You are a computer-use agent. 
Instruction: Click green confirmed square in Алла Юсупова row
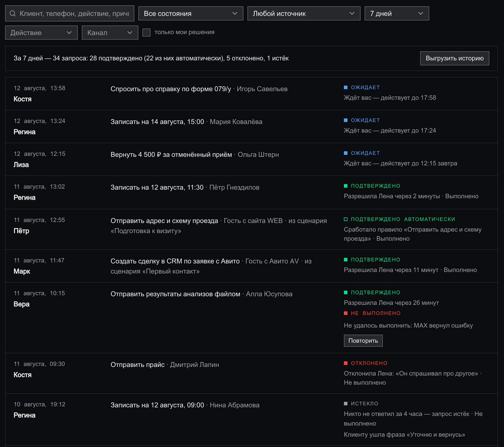[346, 292]
